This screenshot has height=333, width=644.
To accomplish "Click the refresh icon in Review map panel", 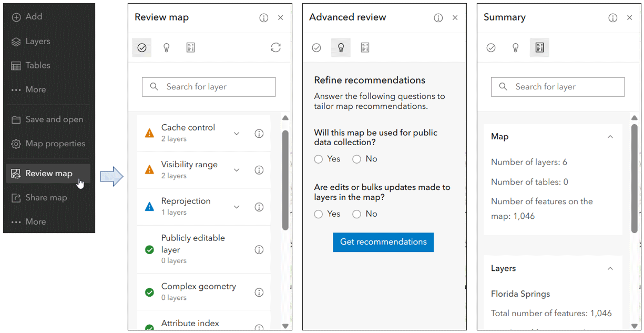I will tap(275, 48).
